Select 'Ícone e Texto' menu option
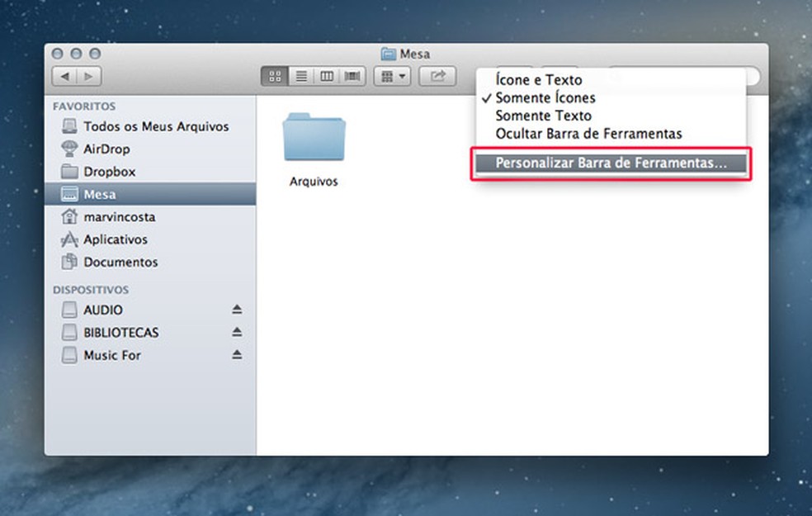Viewport: 812px width, 516px height. 611,80
